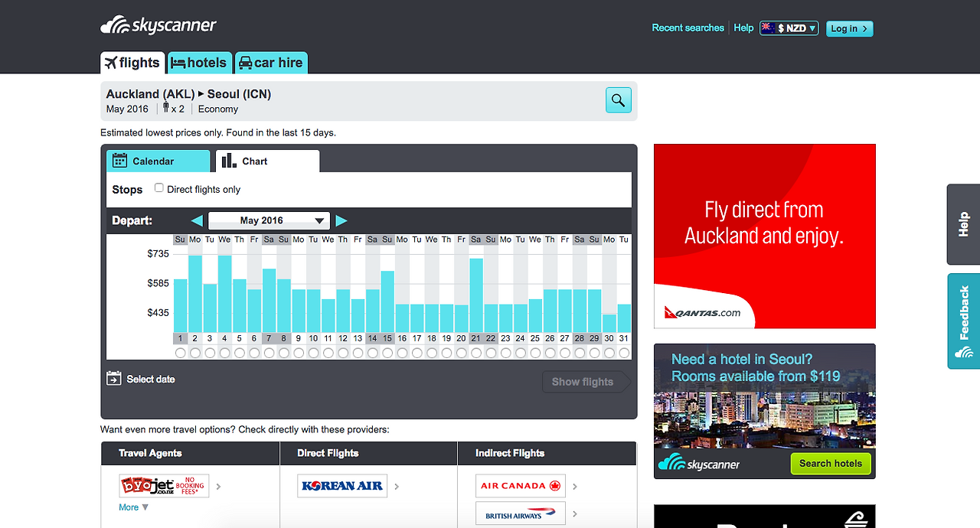Enable Direct flights only checkbox

[x=159, y=187]
